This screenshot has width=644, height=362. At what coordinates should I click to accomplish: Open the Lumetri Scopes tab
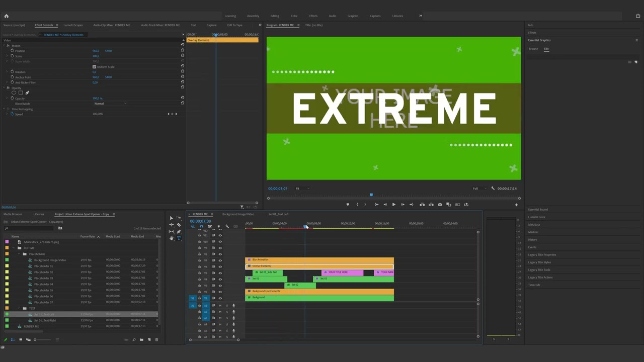click(73, 25)
